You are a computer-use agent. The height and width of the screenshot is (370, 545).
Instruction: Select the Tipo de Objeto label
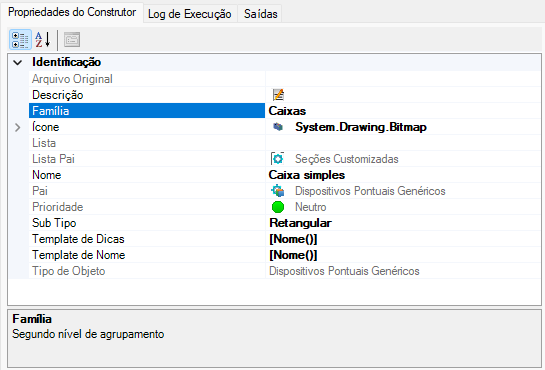[68, 271]
